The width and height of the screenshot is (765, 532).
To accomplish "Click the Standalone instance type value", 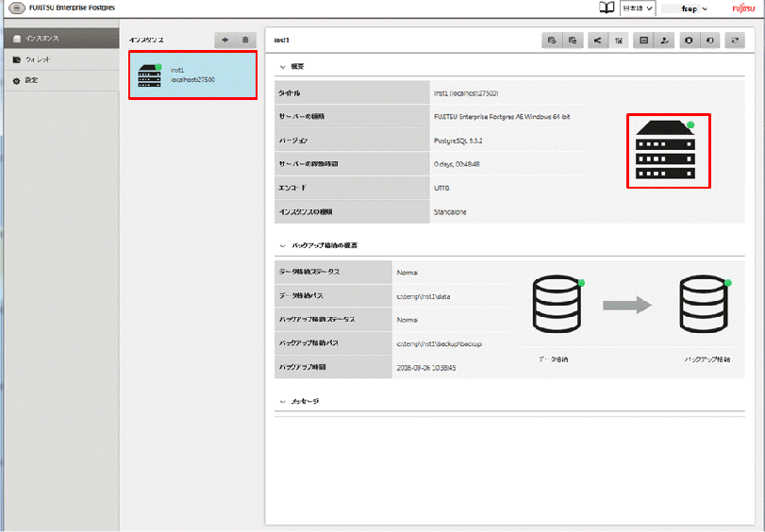I will [x=450, y=212].
